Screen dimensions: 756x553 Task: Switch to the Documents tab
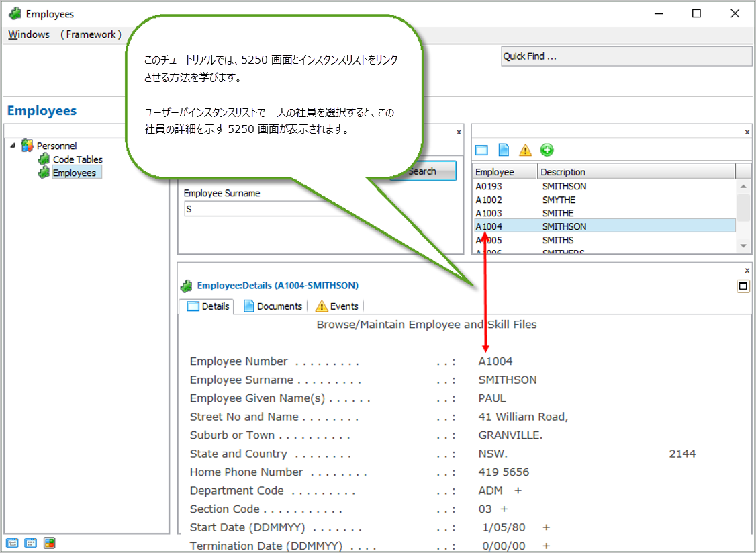pyautogui.click(x=273, y=306)
